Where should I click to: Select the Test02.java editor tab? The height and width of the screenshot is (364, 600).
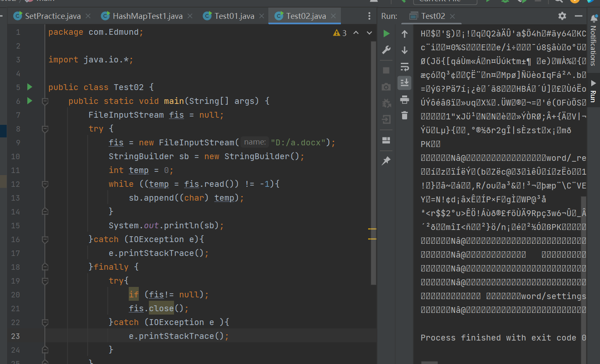pyautogui.click(x=306, y=16)
